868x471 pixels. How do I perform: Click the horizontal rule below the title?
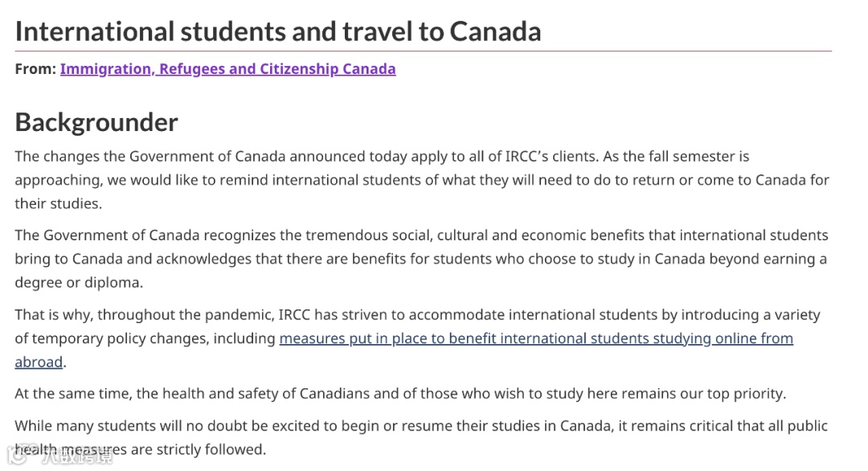pyautogui.click(x=423, y=51)
